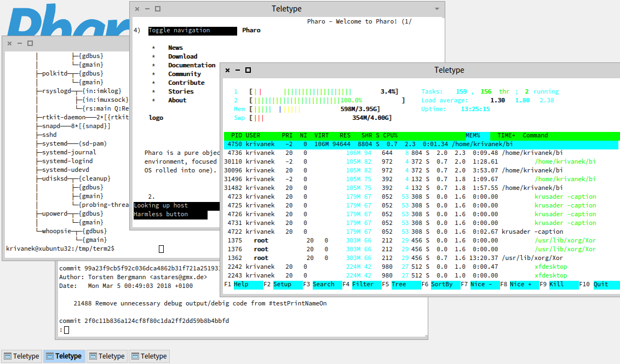
Task: Select htop process row PID 4750
Action: tap(421, 145)
